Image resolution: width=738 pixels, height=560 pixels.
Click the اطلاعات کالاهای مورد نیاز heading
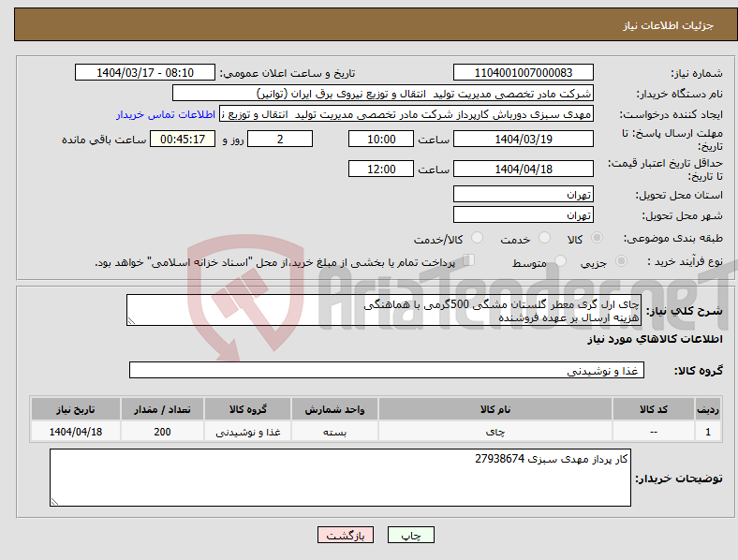click(x=655, y=339)
